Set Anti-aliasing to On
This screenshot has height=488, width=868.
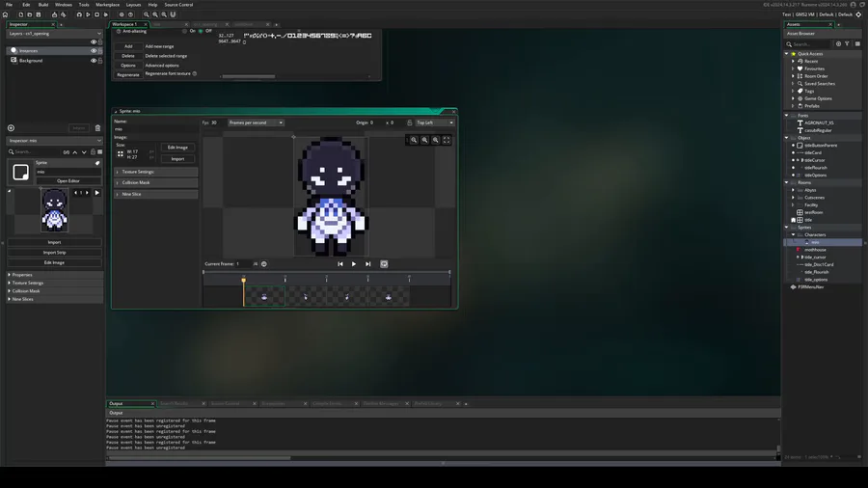[x=185, y=31]
